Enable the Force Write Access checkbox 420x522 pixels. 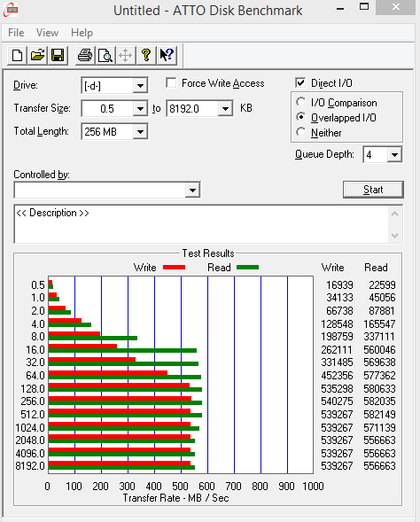(x=171, y=83)
